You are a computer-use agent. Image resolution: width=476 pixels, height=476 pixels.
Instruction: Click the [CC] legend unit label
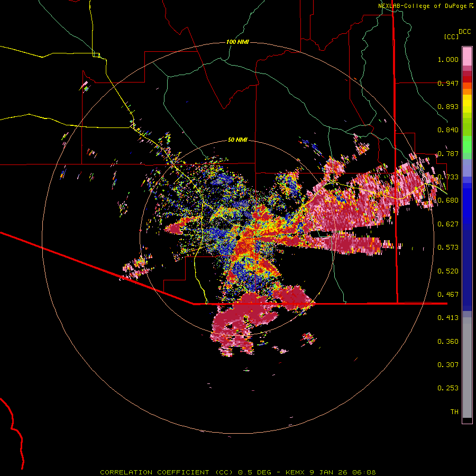[x=451, y=36]
